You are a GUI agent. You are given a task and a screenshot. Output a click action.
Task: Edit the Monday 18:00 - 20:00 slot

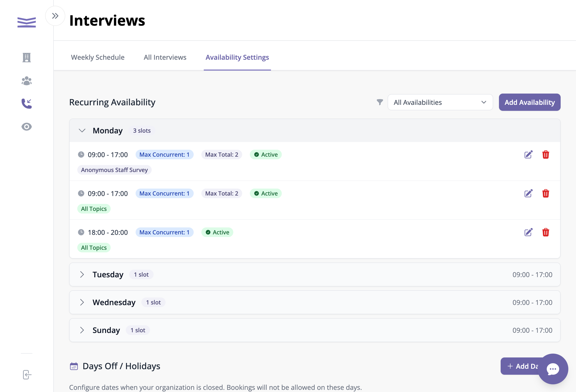(528, 232)
